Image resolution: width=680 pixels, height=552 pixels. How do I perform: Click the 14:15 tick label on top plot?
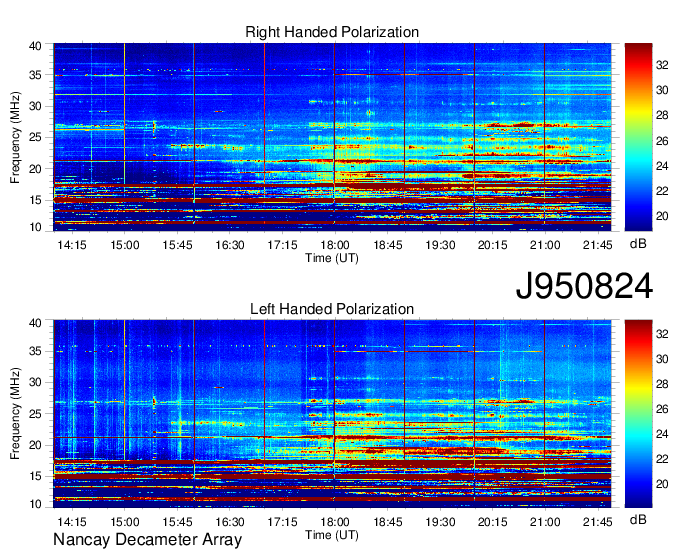pos(72,245)
